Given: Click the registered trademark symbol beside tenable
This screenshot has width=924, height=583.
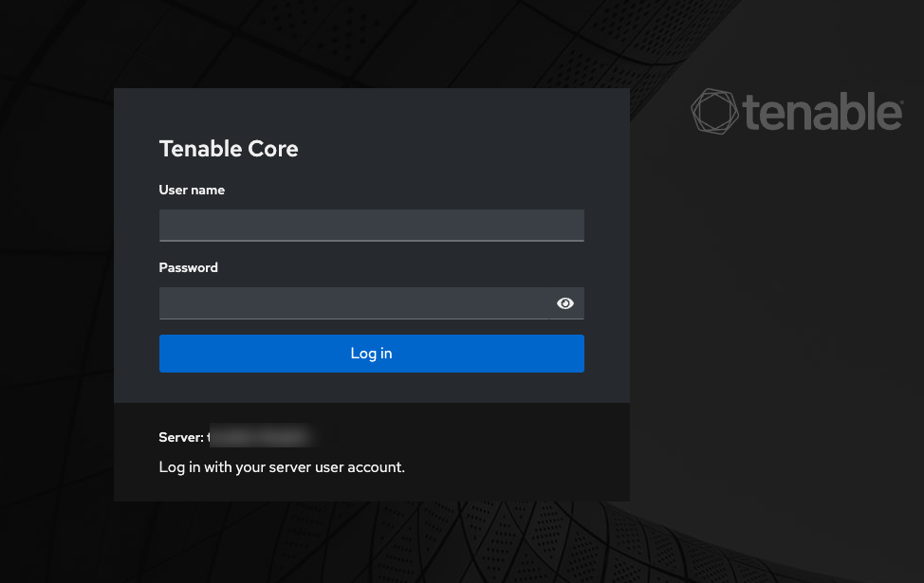Looking at the screenshot, I should [x=899, y=100].
